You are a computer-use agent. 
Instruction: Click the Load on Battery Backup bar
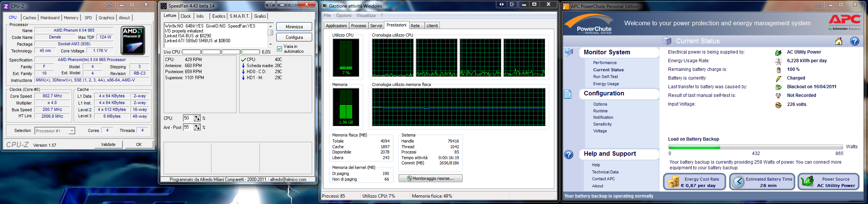click(x=755, y=147)
